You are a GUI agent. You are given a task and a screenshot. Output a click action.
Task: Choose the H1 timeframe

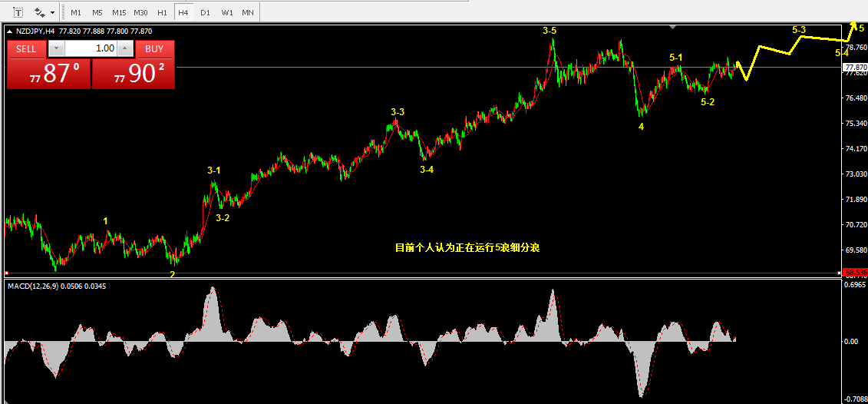162,12
